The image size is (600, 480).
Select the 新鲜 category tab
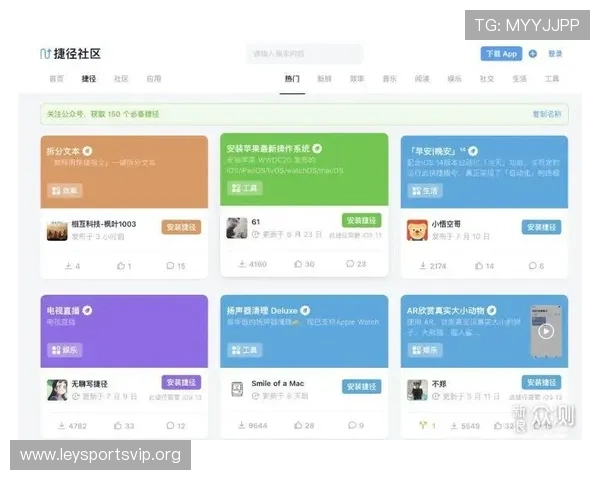coord(324,79)
